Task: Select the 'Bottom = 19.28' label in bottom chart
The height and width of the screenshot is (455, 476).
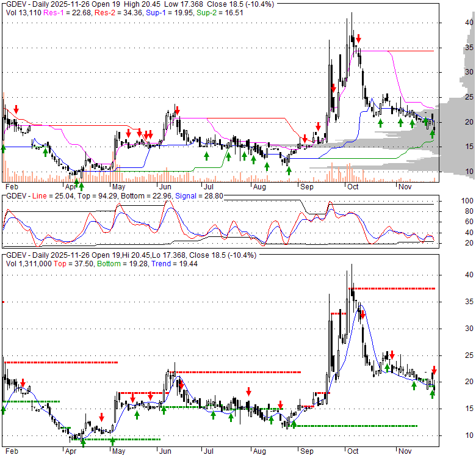Action: [x=123, y=264]
